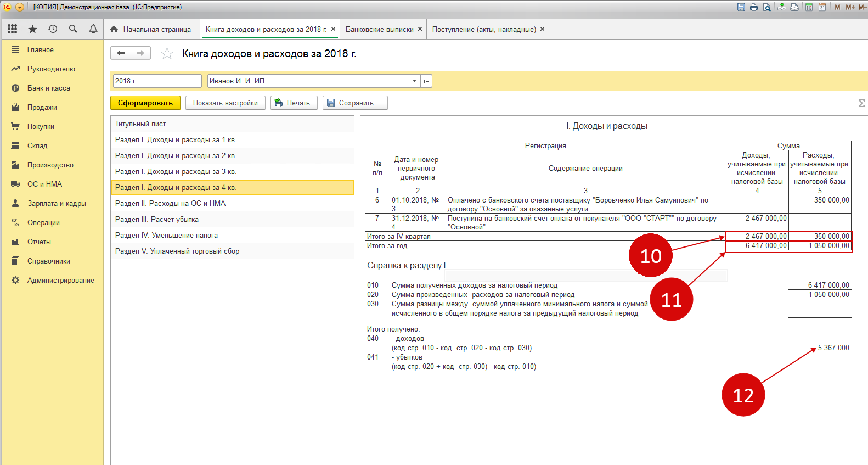The image size is (868, 465).
Task: Close the Поступление (акты, накладные) tab
Action: pos(543,29)
